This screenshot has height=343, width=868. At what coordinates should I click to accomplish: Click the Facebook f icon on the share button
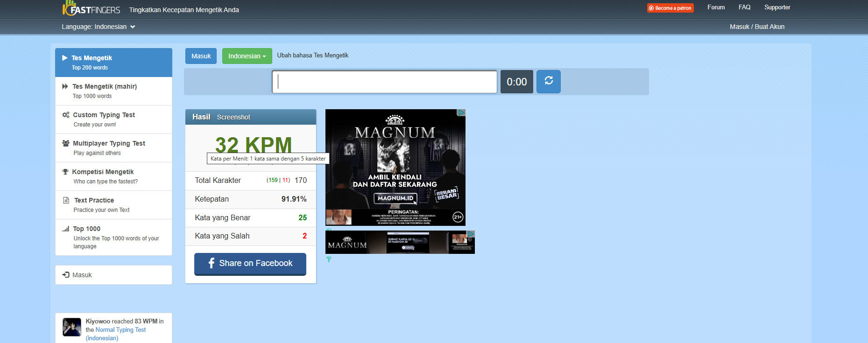pos(212,263)
